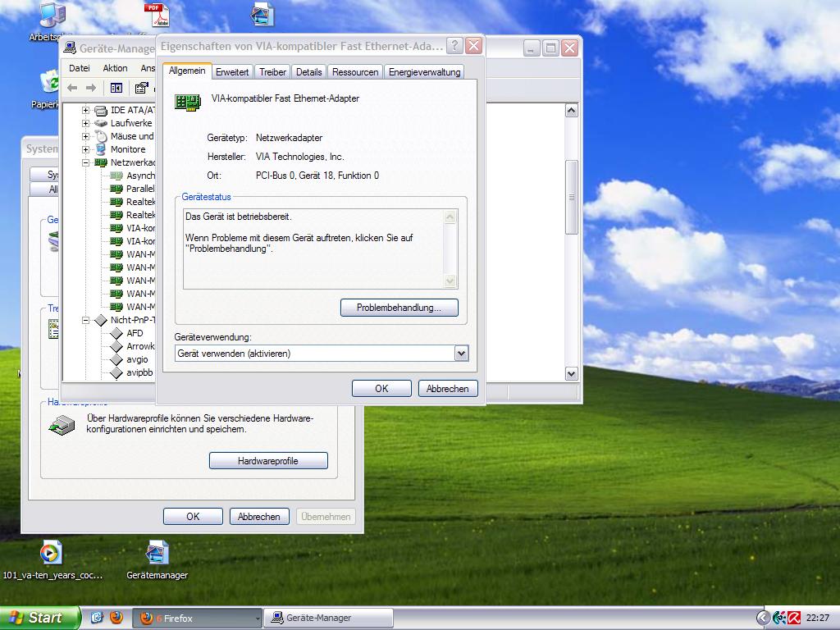
Task: Expand the Monitore node
Action: point(85,149)
